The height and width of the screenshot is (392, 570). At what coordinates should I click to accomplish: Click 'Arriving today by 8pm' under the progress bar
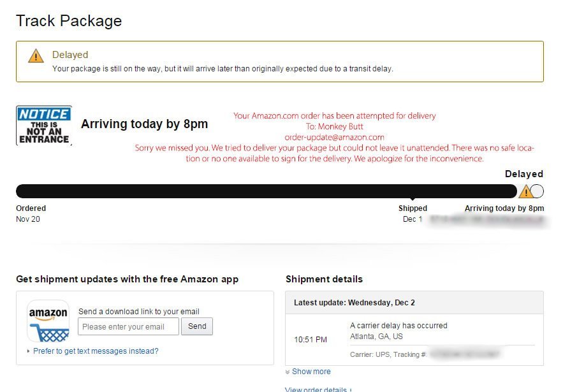pos(504,208)
